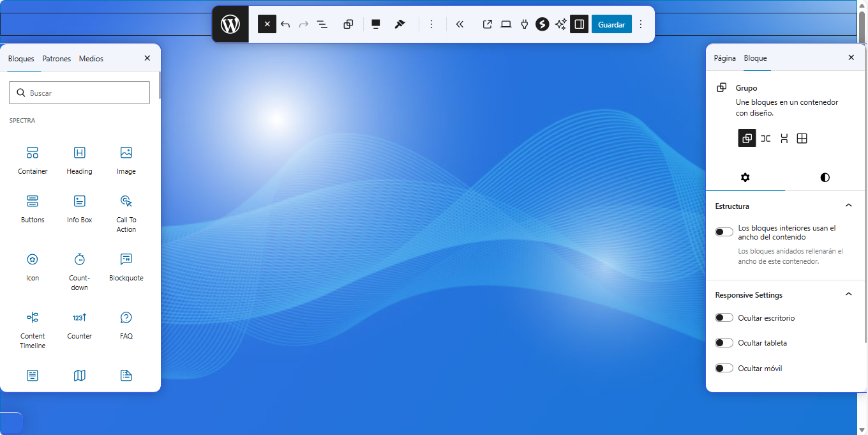Click the Group block icon in the toolbar
Viewport: 868px width, 435px height.
(x=348, y=24)
